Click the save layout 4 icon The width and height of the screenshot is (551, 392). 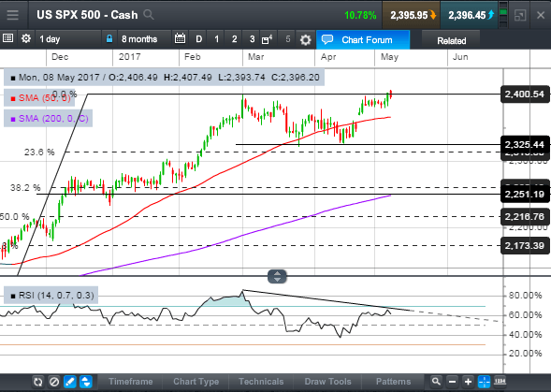pos(267,39)
